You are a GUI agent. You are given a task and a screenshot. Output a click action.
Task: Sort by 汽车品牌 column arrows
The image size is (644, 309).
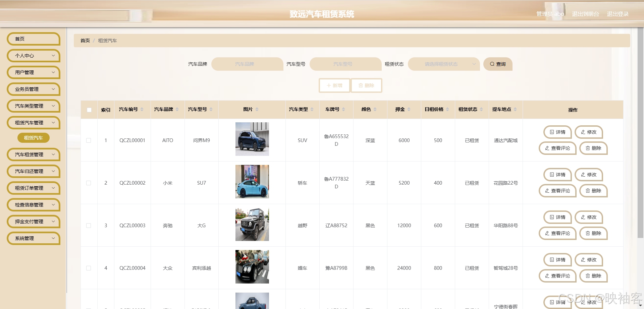177,109
